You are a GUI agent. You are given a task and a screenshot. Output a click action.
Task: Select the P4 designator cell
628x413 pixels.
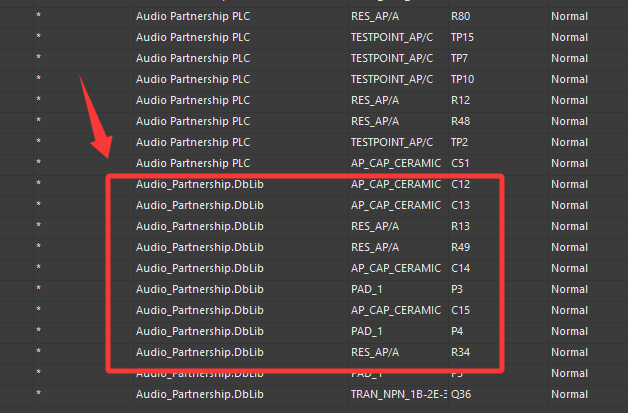point(498,331)
